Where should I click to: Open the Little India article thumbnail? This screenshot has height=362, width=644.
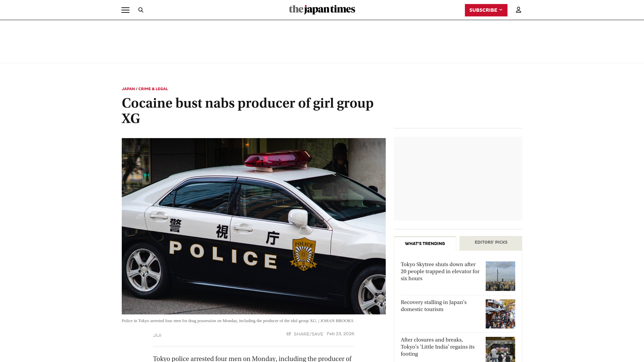click(x=500, y=349)
